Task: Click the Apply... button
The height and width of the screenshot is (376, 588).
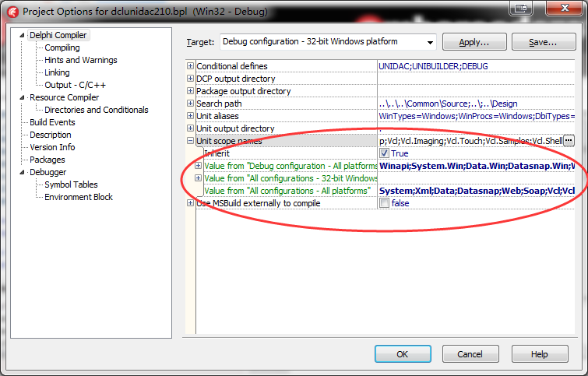Action: 474,42
